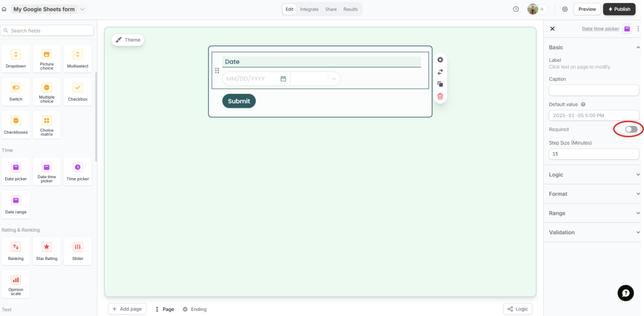Open version history clock icon

click(x=516, y=9)
